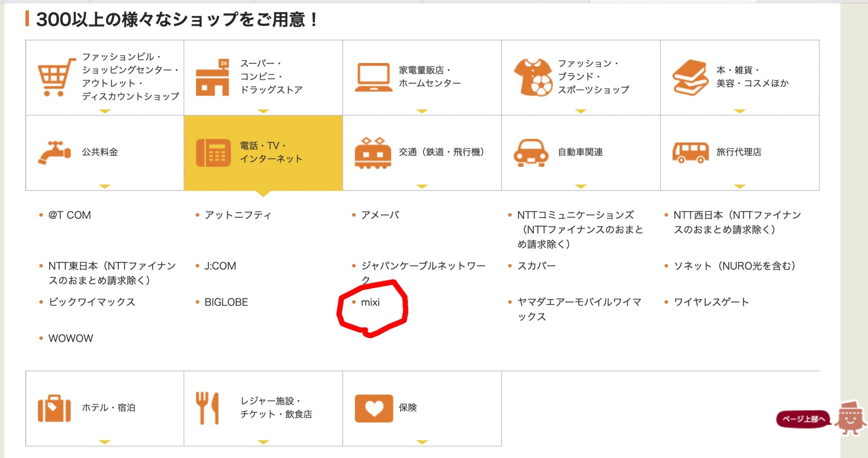Expand レジャー施設 category arrow
The height and width of the screenshot is (458, 868).
point(263,442)
